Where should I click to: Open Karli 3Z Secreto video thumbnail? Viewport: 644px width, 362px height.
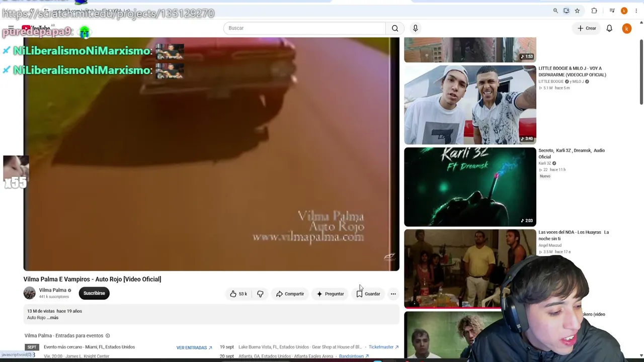pos(470,187)
